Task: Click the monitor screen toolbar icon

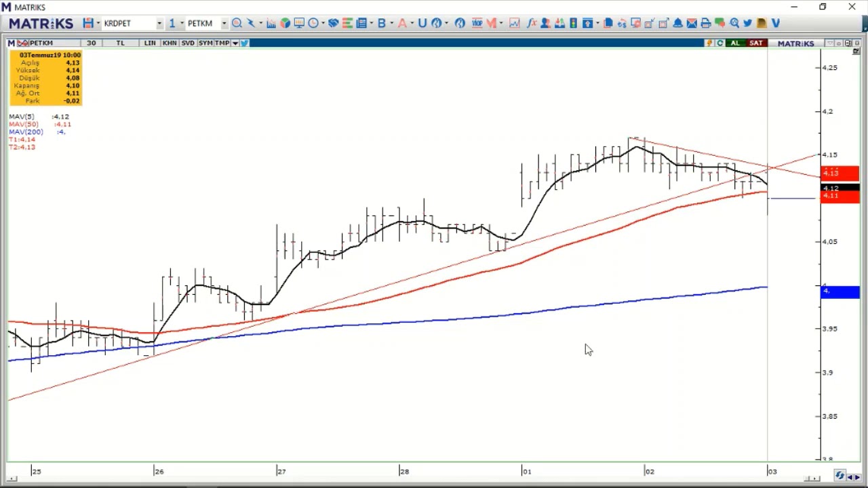Action: coord(299,23)
